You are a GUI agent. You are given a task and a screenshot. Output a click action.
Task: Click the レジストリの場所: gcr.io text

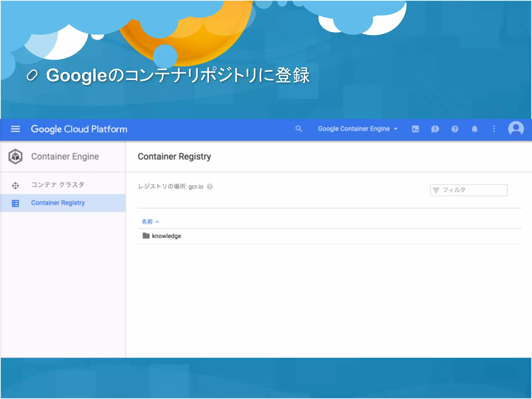(170, 187)
